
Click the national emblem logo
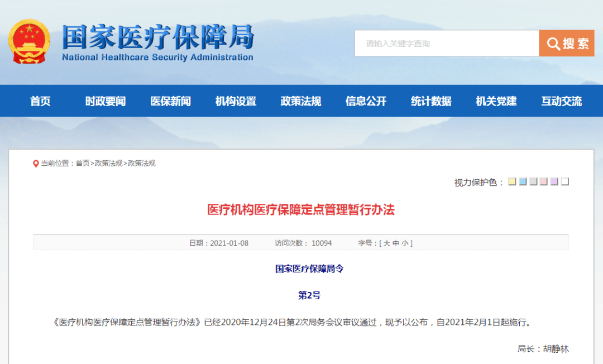click(x=29, y=41)
